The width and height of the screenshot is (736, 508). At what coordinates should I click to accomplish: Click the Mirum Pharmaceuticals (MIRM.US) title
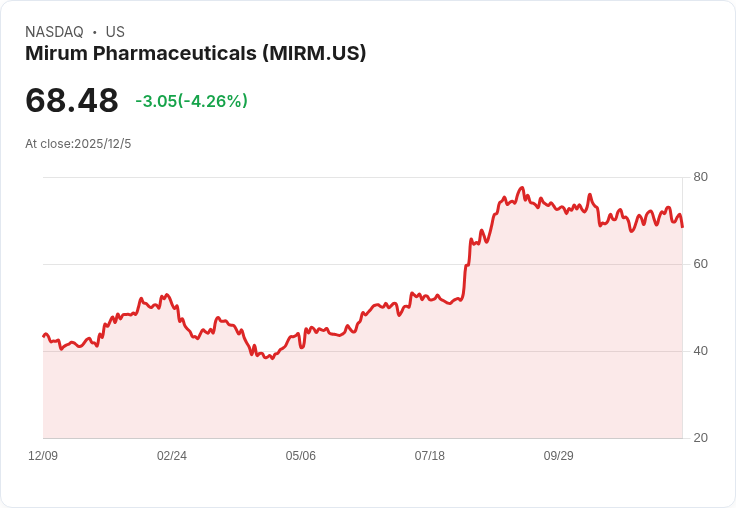195,53
